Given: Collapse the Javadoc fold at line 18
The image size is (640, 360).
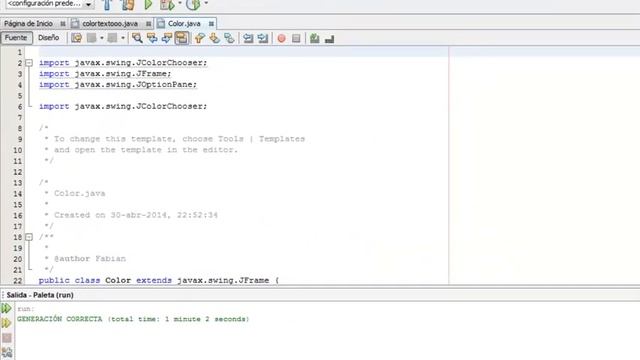Looking at the screenshot, I should (29, 237).
